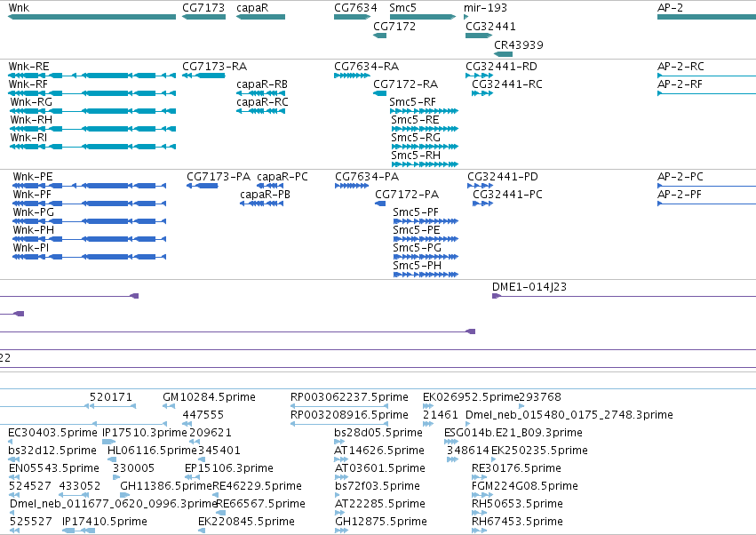This screenshot has width=756, height=535.
Task: Select the CG7634-PA protein label
Action: click(367, 177)
